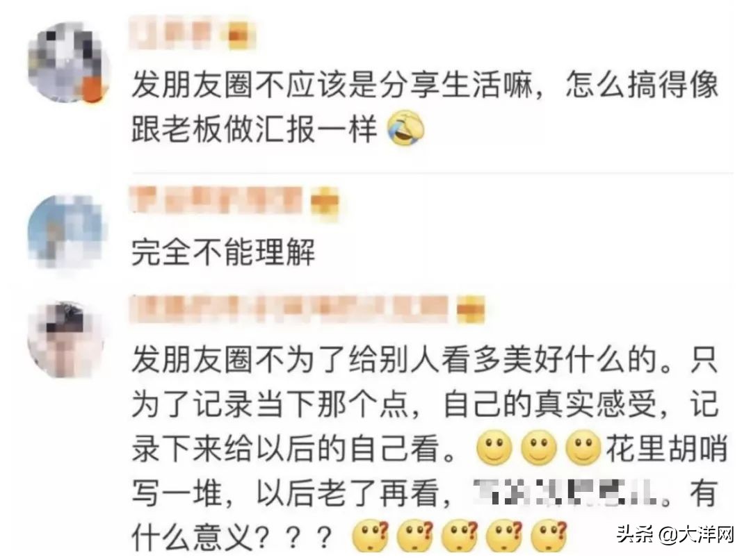Open the third commenter's avatar with dark hair
This screenshot has width=751, height=560.
point(67,339)
